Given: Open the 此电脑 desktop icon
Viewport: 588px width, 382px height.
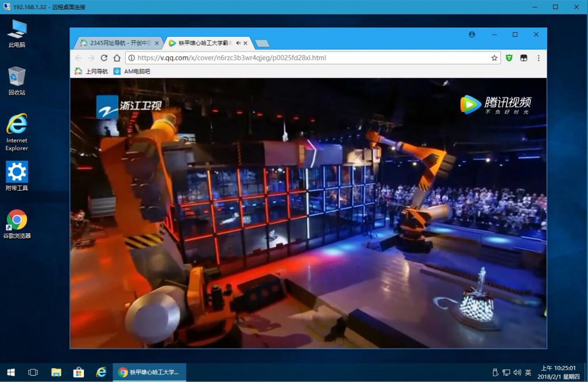Looking at the screenshot, I should (x=17, y=33).
